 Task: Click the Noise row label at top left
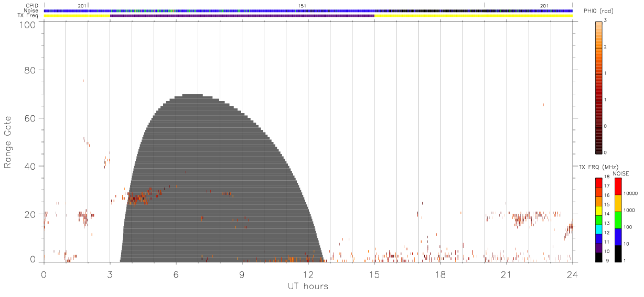31,10
